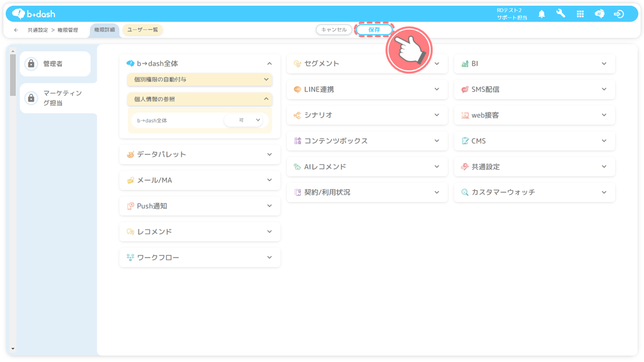Click the RDテスト2 account name
Viewport: 644px width, 362px height.
[x=510, y=10]
